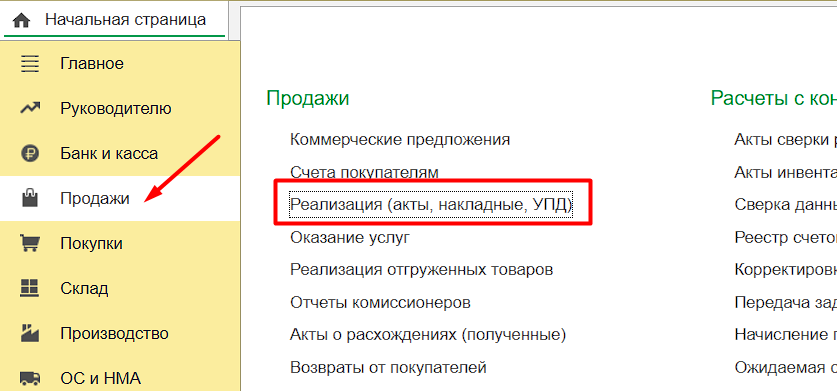Click the Расчеты с контрагентами group heading

pyautogui.click(x=774, y=98)
